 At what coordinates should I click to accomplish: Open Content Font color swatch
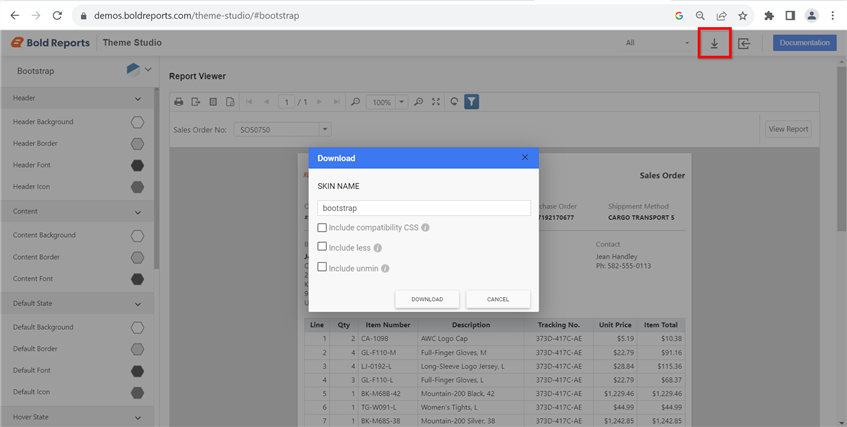[137, 279]
